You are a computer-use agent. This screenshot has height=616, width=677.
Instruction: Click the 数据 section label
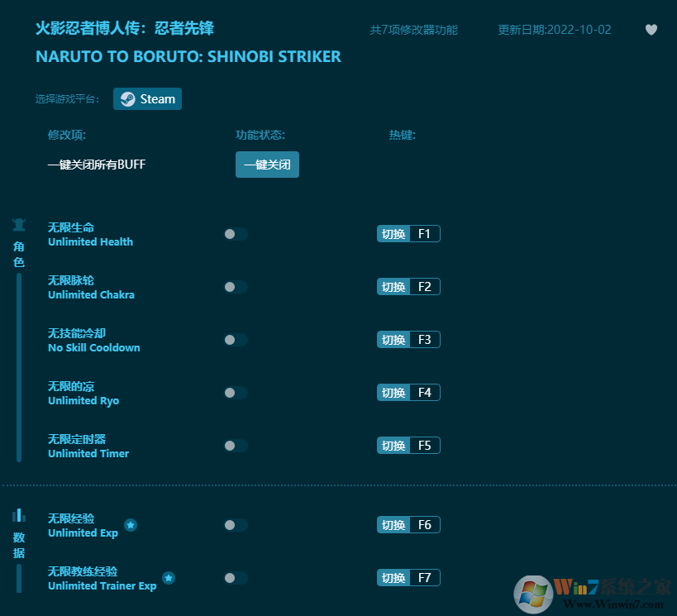19,545
